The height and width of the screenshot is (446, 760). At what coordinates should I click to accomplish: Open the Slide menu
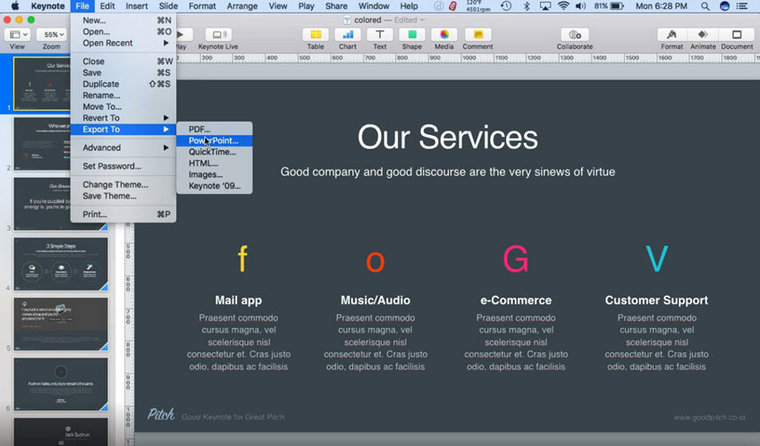[x=168, y=6]
